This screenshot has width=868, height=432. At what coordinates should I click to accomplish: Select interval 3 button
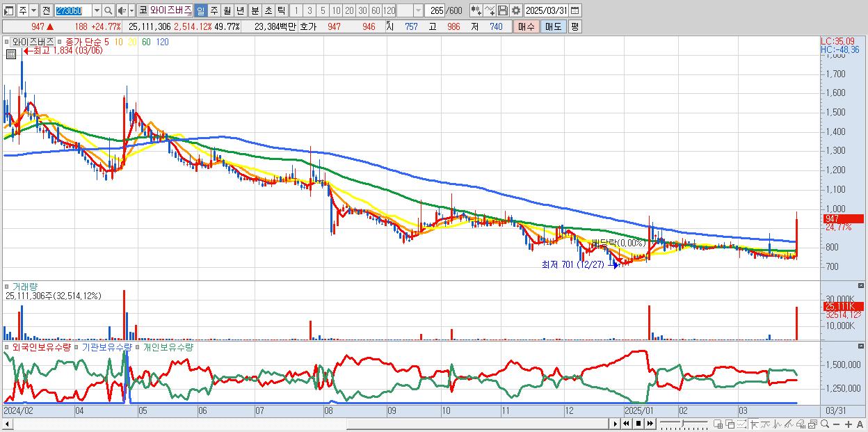[309, 10]
